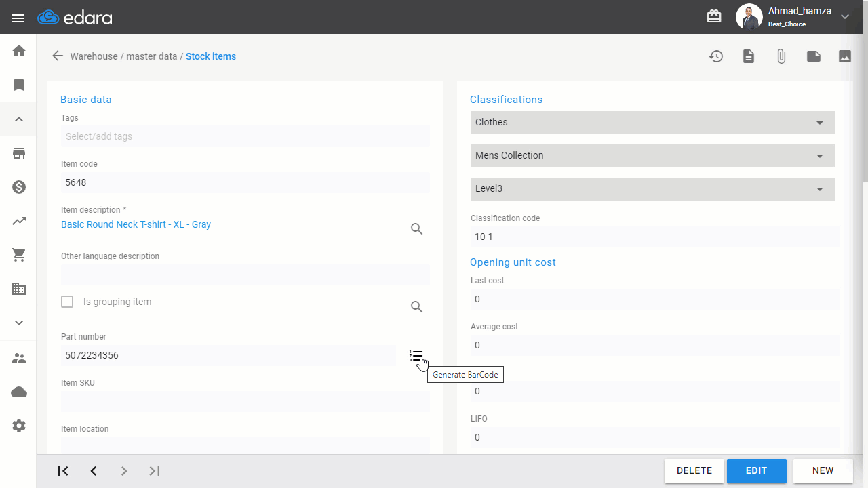Click Ahmad_hamza profile avatar
Viewport: 868px width, 488px height.
coord(749,17)
